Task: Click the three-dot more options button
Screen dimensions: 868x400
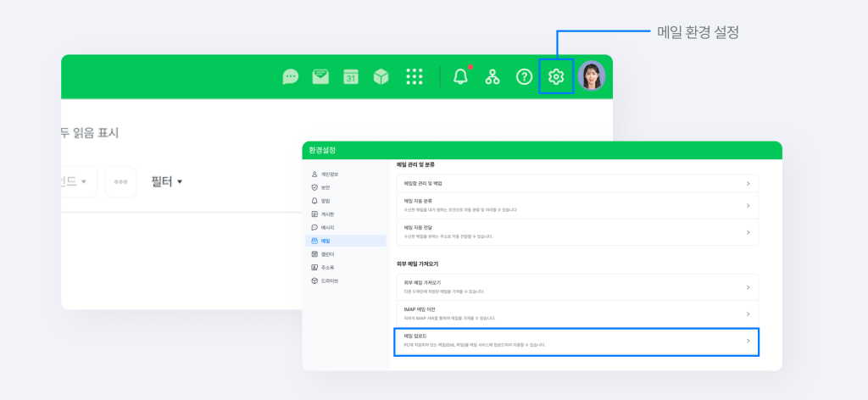Action: (120, 181)
